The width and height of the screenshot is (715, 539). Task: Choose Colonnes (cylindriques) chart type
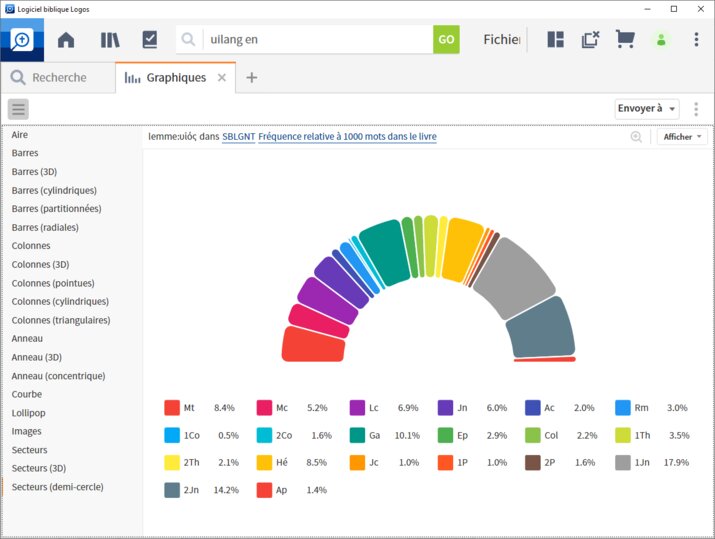point(60,301)
